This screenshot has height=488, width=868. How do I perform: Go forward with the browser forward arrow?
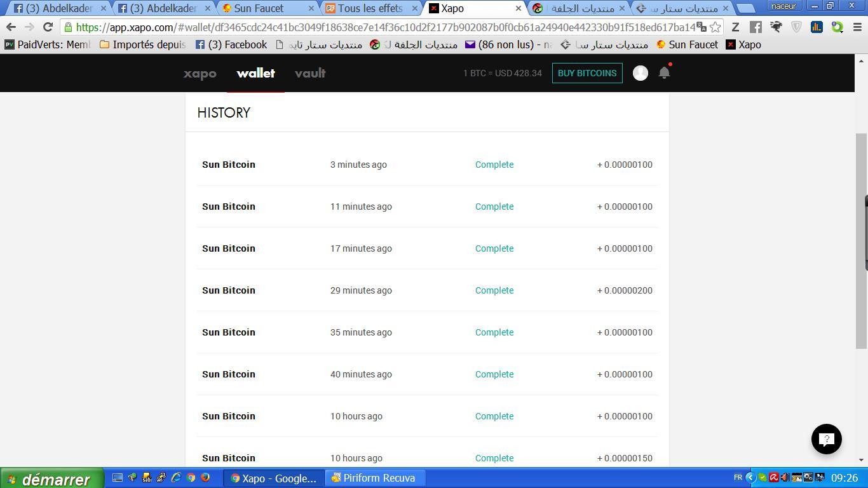[x=29, y=27]
